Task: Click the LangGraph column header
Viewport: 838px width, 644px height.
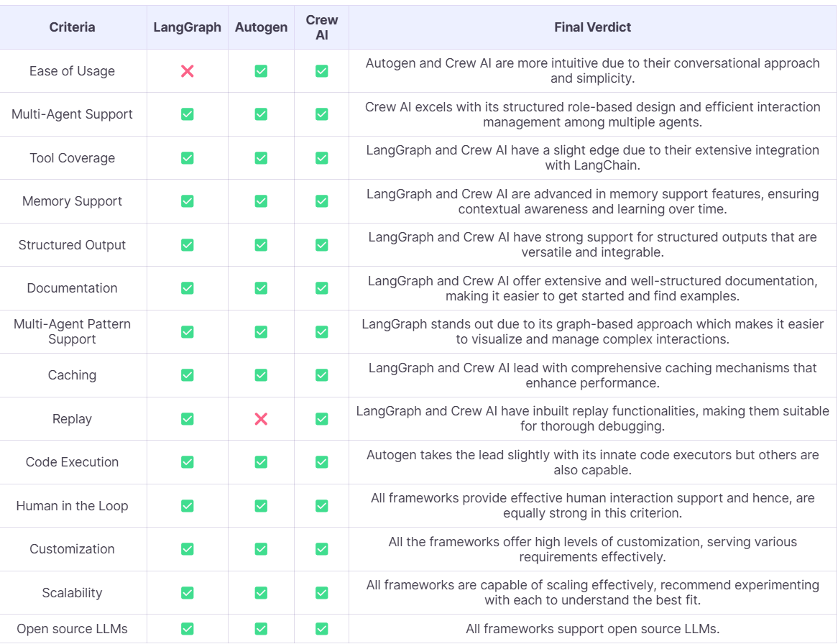Action: [188, 27]
